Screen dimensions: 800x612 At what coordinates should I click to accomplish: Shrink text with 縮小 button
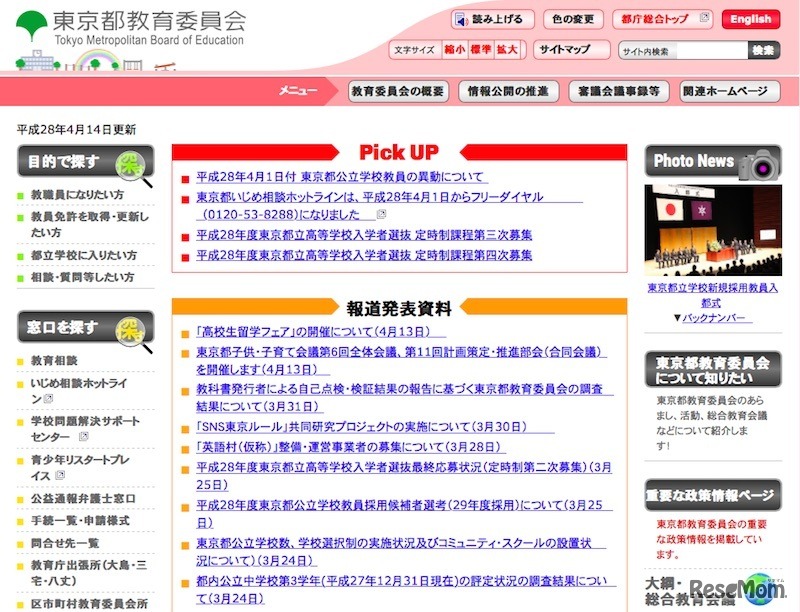point(454,50)
